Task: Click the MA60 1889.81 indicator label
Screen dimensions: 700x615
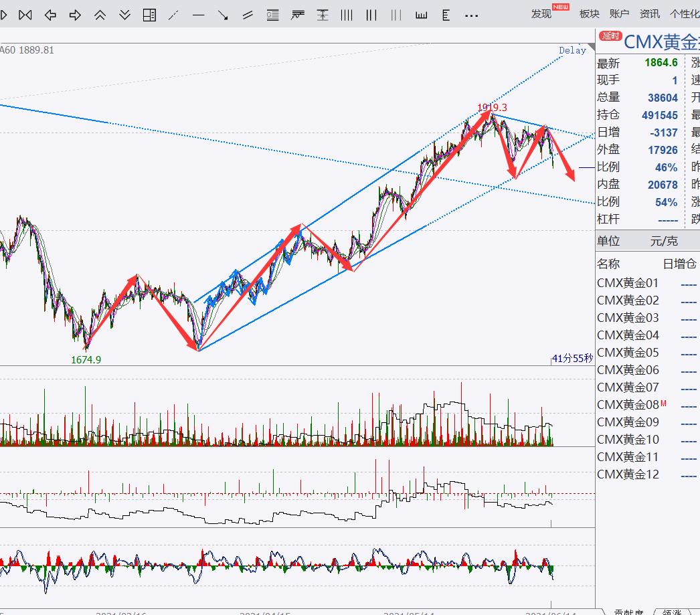Action: coord(27,50)
